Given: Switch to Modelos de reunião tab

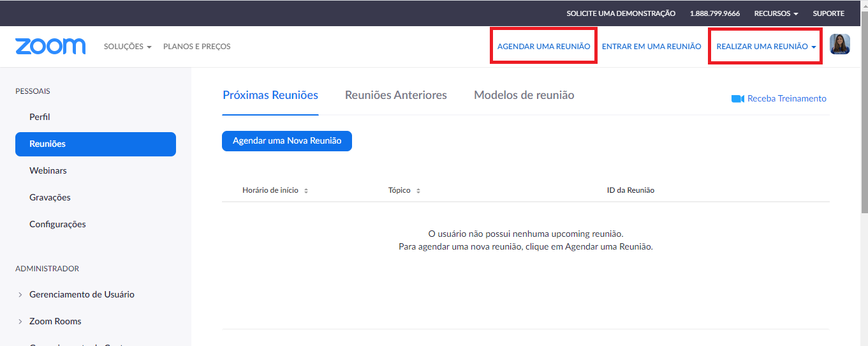Looking at the screenshot, I should coord(524,95).
